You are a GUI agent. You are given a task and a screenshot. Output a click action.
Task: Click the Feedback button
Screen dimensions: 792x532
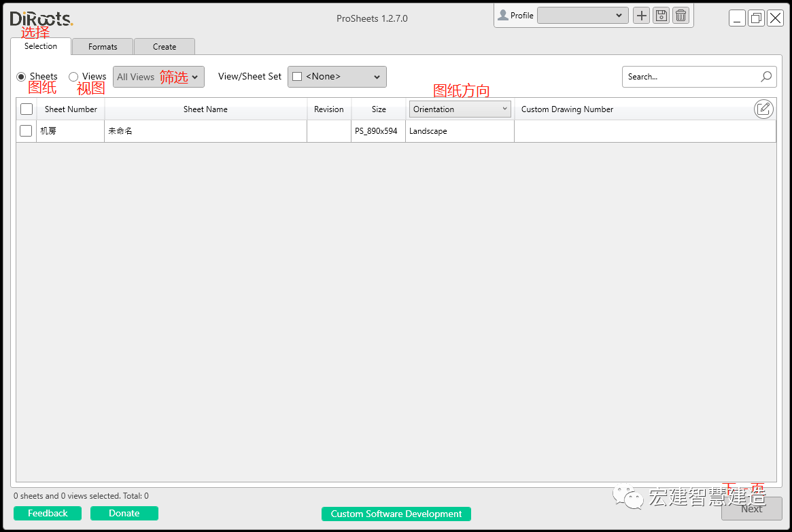pos(48,514)
